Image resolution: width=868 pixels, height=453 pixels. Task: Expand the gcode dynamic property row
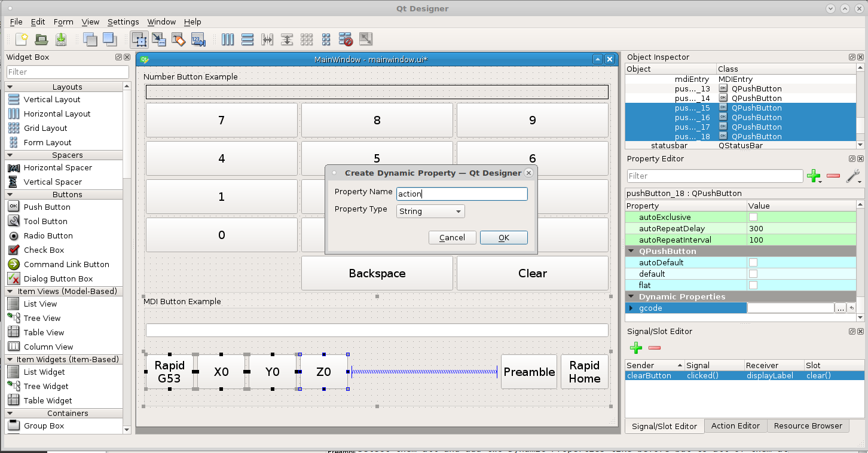631,308
